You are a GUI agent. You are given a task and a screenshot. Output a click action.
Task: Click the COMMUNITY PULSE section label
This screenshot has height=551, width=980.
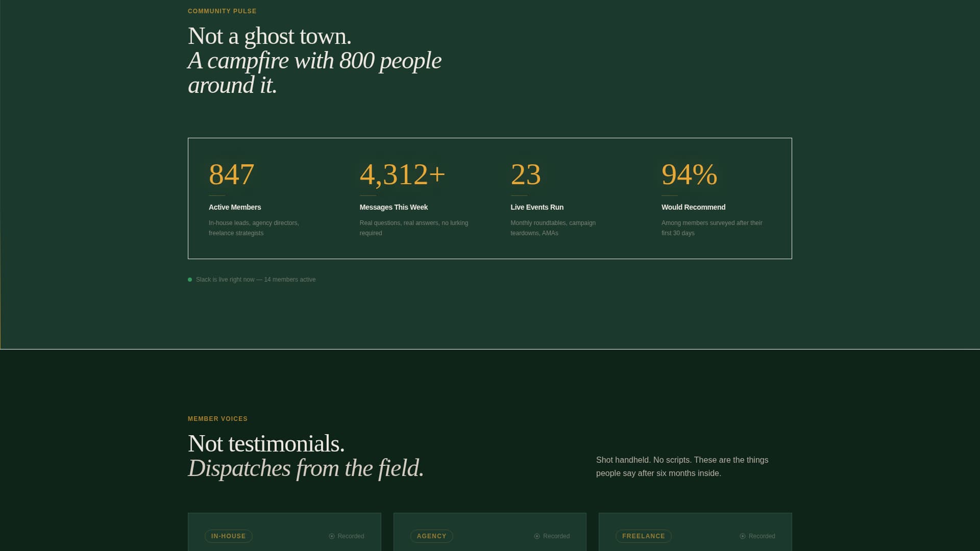[x=222, y=11]
